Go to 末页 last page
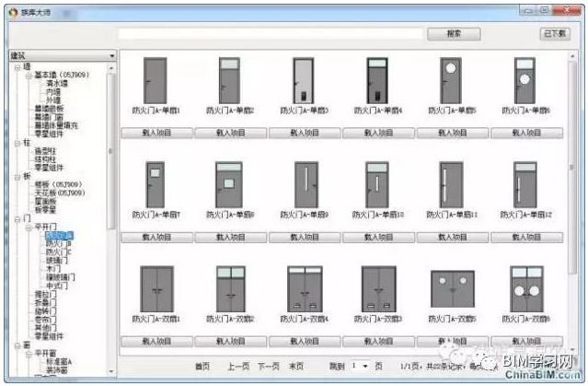Viewport: 588px width, 386px height. pos(296,366)
